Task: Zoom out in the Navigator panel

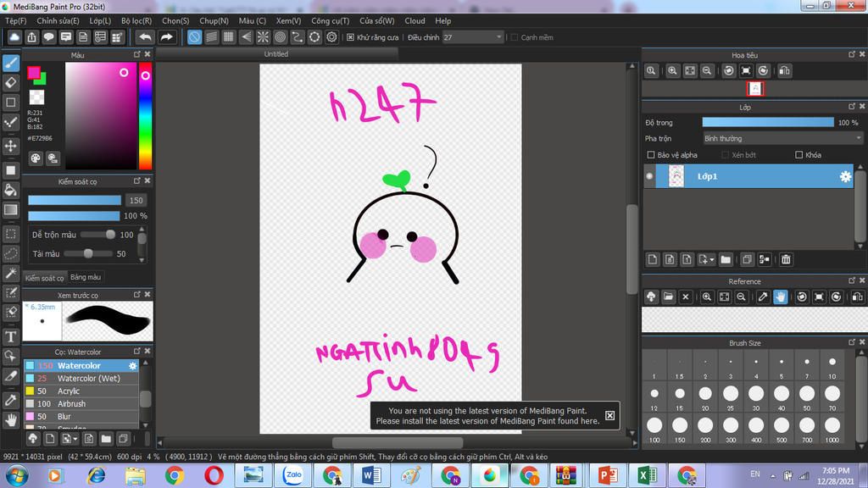Action: 707,71
